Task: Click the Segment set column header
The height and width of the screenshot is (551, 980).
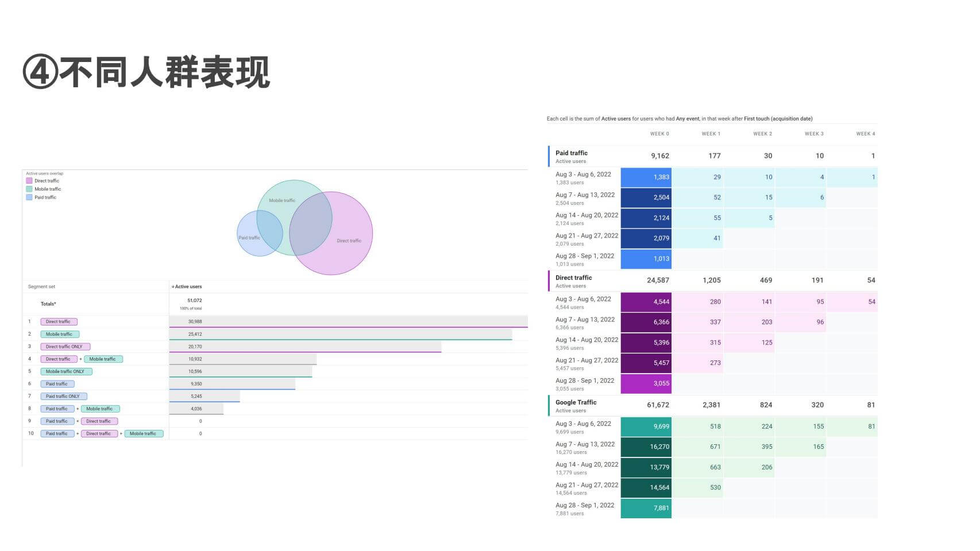Action: [x=42, y=286]
